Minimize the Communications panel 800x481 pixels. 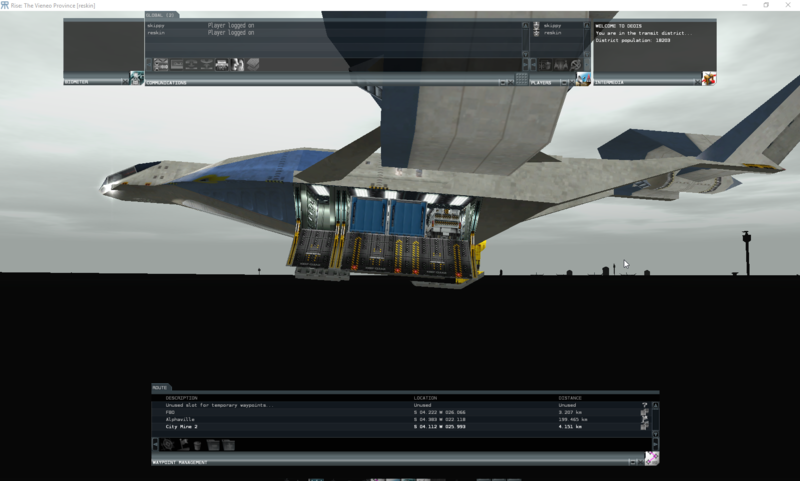[503, 82]
